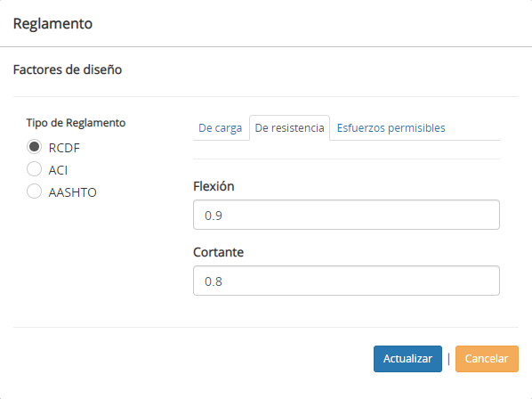Click the Flexión label
Viewport: 532px width, 399px height.
click(x=214, y=186)
